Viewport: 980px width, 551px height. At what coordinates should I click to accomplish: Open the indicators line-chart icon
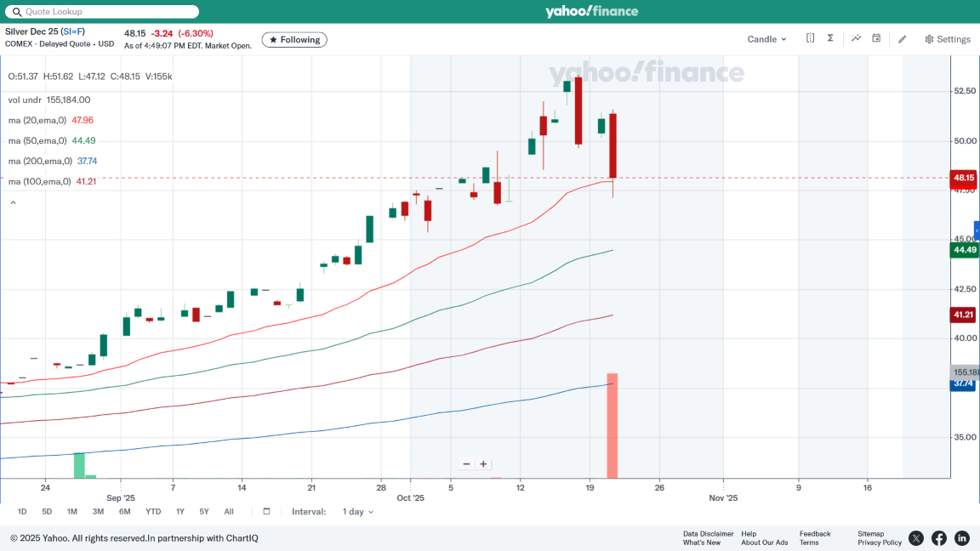[856, 38]
